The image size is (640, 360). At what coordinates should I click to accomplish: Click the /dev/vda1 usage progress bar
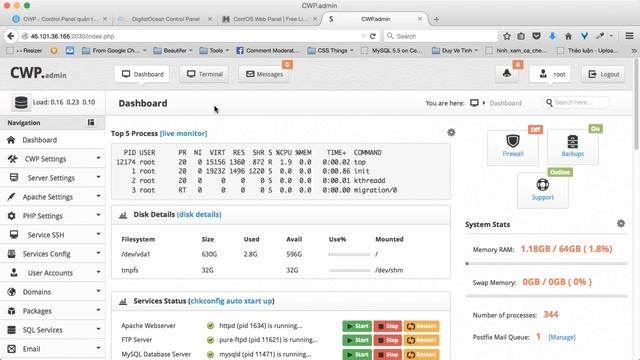(x=349, y=254)
